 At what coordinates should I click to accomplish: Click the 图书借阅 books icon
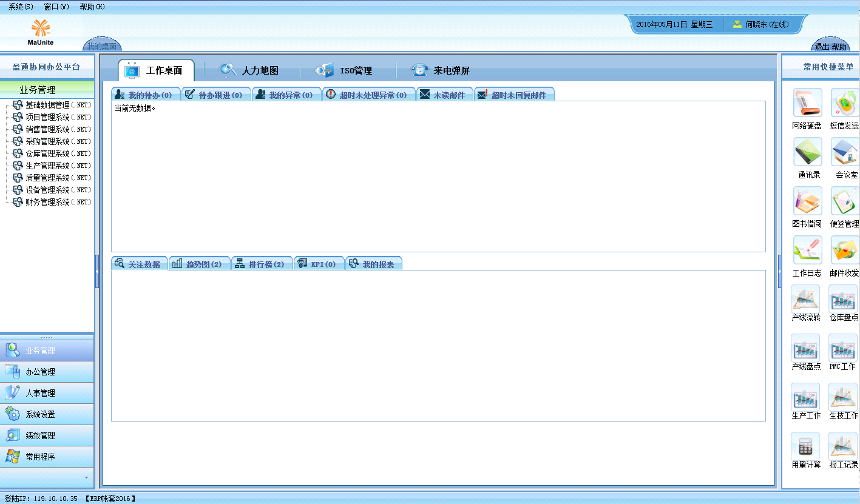[808, 201]
